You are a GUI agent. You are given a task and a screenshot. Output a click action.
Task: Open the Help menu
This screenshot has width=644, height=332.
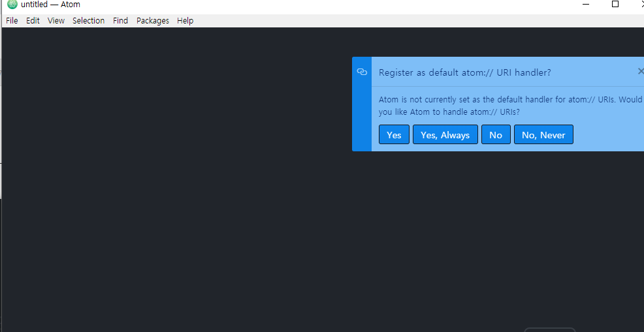click(185, 20)
